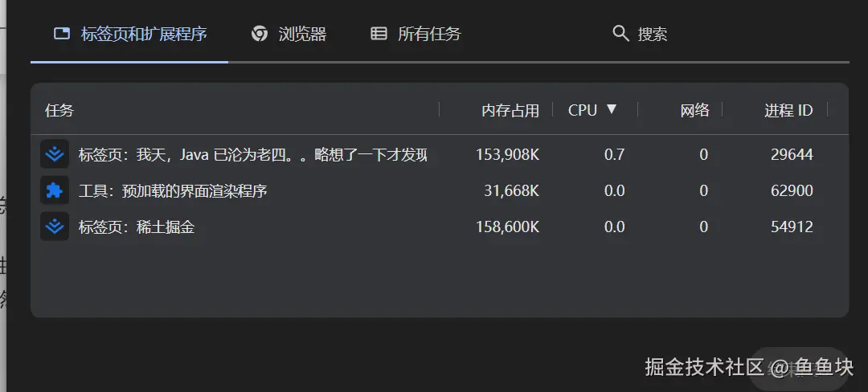Focus the 搜索 input field

pos(653,34)
